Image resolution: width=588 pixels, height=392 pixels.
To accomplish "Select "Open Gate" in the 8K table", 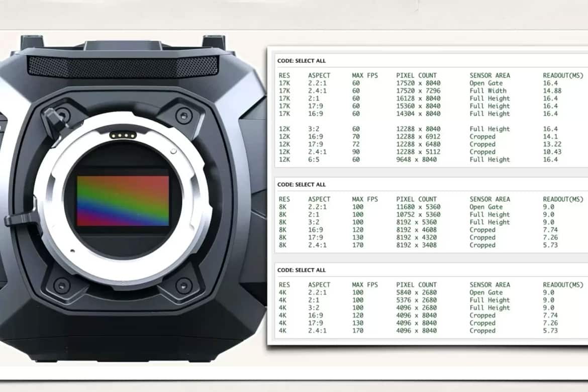I will pos(486,207).
